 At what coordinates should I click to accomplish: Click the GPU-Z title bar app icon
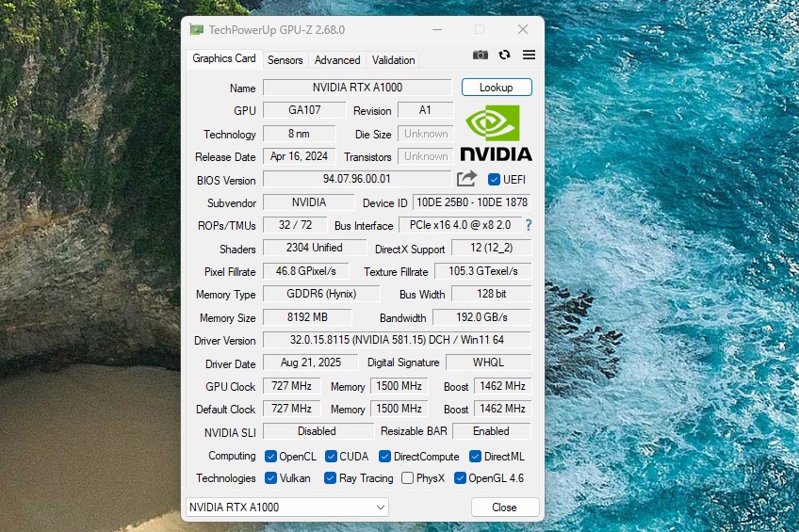coord(196,30)
